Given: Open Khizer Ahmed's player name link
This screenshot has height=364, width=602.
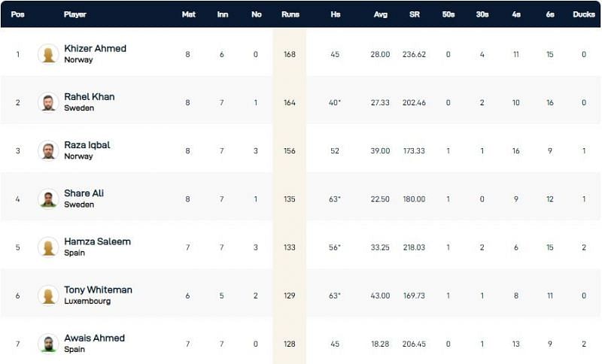Looking at the screenshot, I should 95,49.
